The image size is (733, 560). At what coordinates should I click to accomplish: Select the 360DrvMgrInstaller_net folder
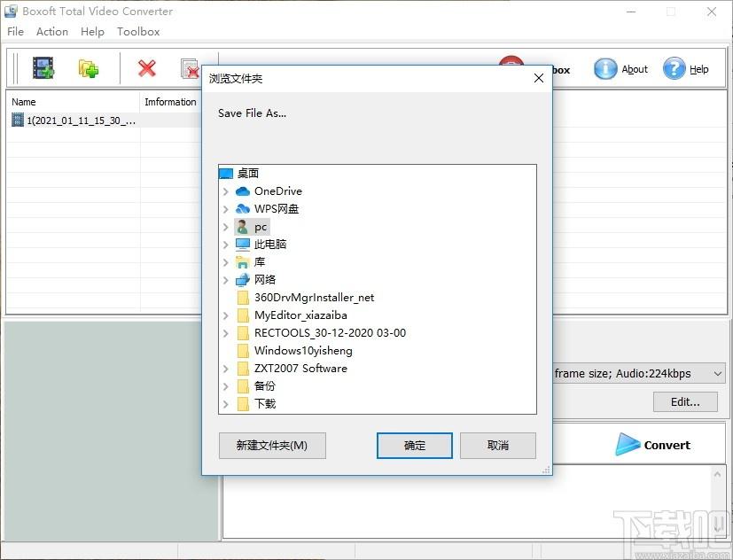(x=314, y=298)
